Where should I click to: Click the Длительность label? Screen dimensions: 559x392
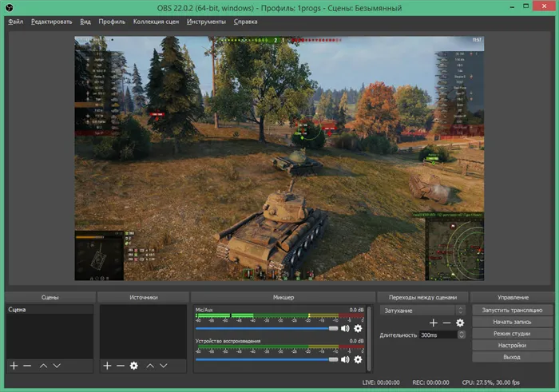coord(398,335)
